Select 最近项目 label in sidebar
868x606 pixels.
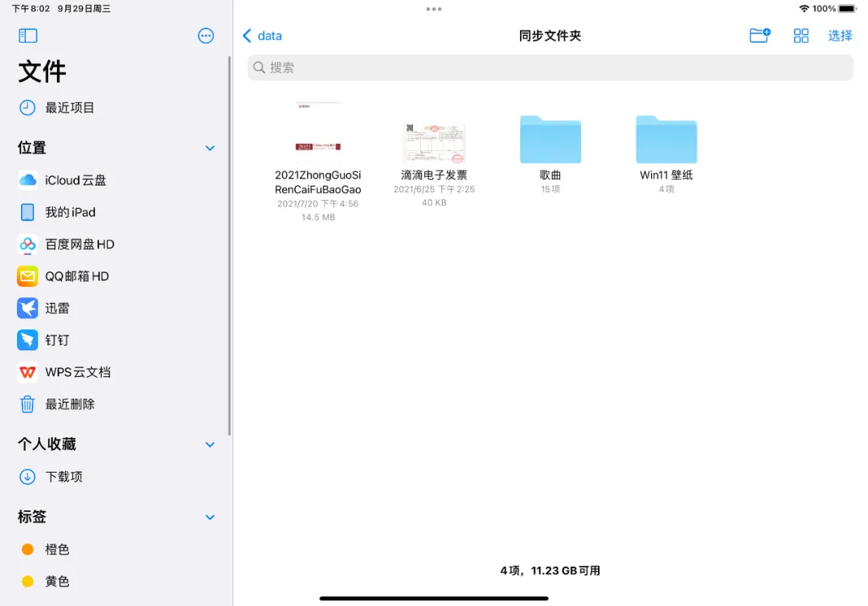click(70, 108)
